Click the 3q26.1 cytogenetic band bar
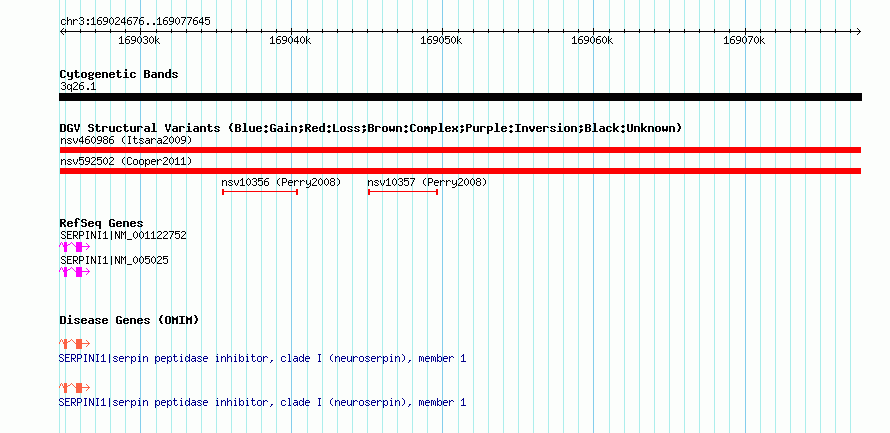The width and height of the screenshot is (890, 433). tap(460, 97)
